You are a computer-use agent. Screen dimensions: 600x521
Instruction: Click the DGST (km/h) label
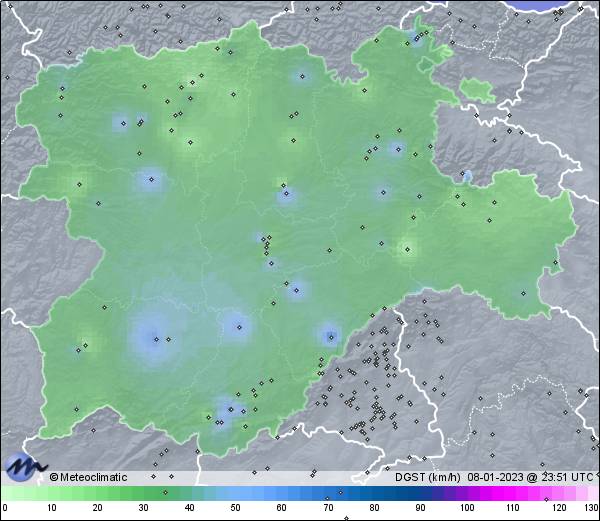pyautogui.click(x=428, y=477)
